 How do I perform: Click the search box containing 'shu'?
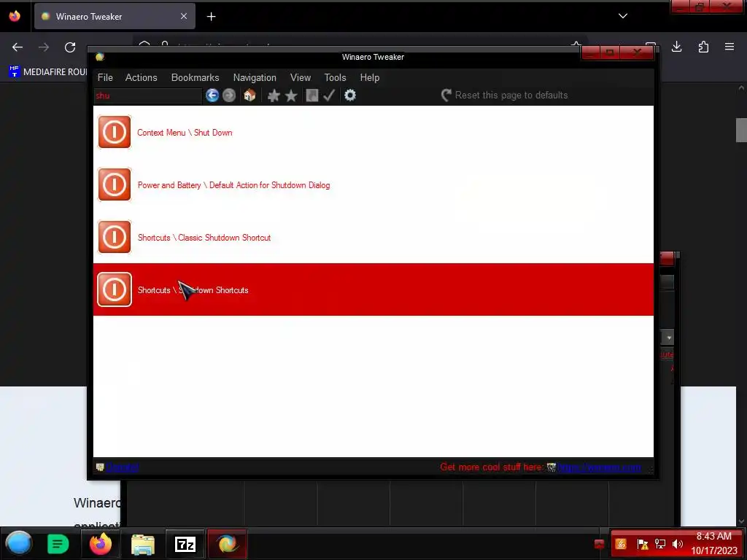click(x=147, y=96)
